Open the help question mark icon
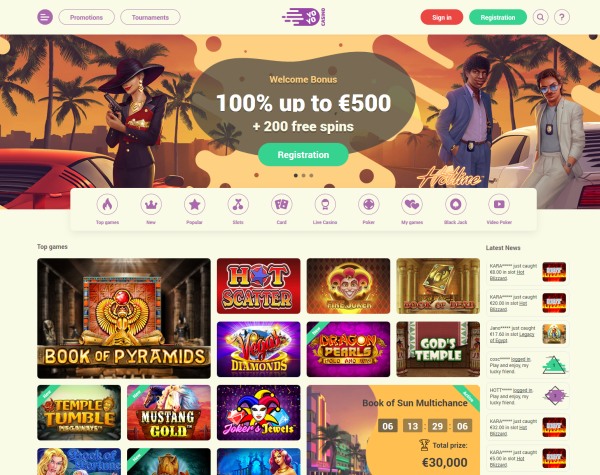 pyautogui.click(x=562, y=17)
